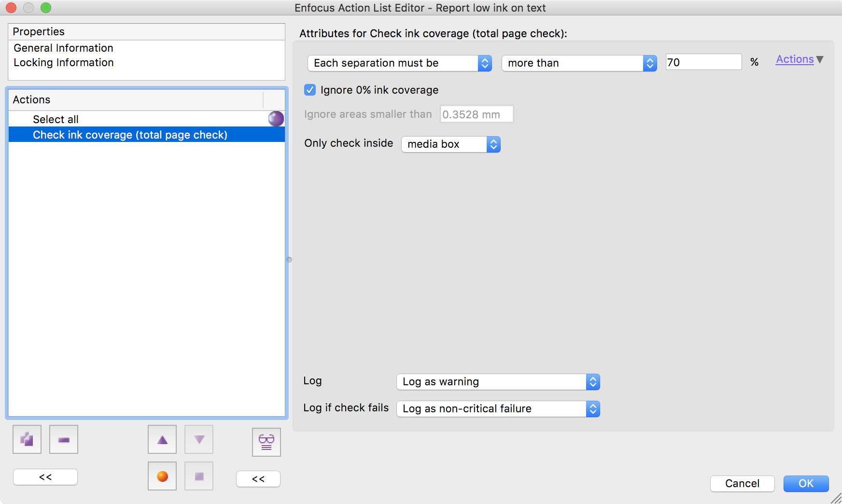Expand the 'media box' dropdown
842x504 pixels.
click(x=450, y=144)
